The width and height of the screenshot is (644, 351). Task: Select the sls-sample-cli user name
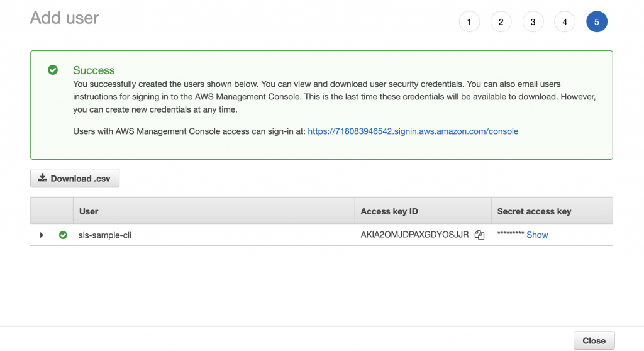pos(105,235)
